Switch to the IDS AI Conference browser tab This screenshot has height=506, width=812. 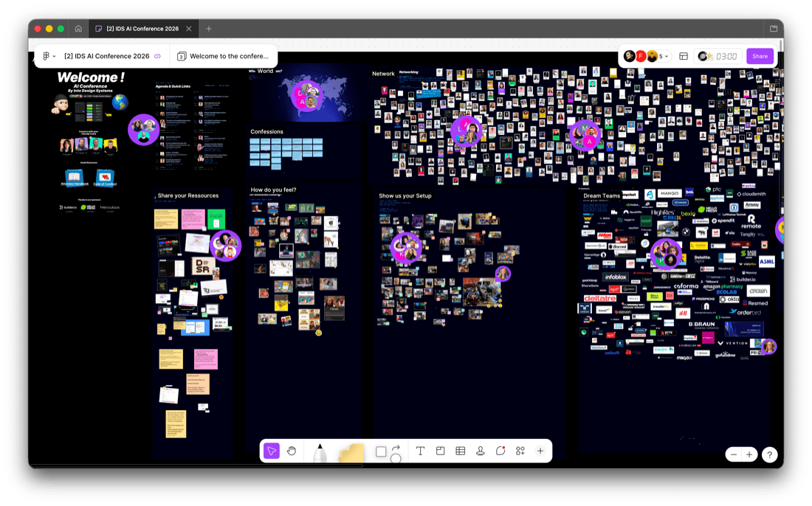(x=144, y=29)
